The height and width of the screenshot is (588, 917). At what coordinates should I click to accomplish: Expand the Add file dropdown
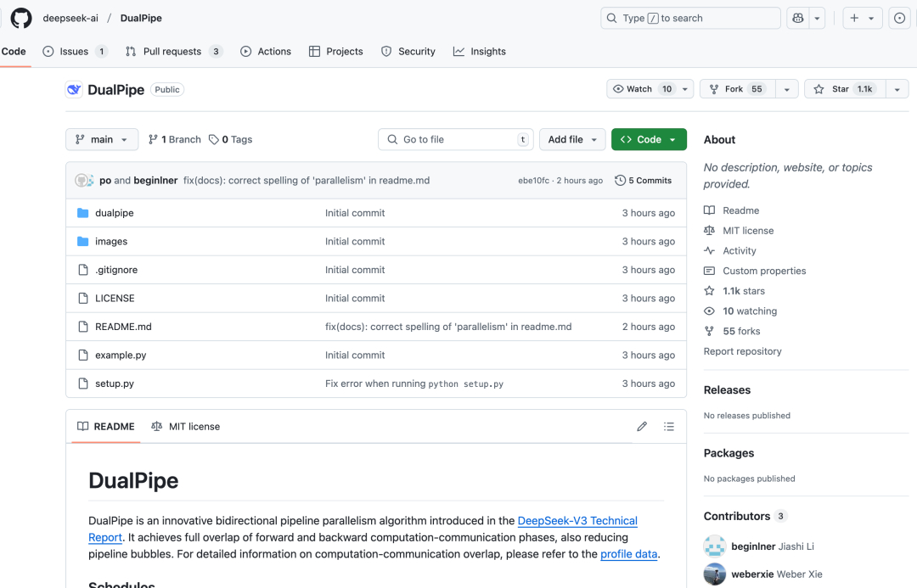tap(572, 140)
